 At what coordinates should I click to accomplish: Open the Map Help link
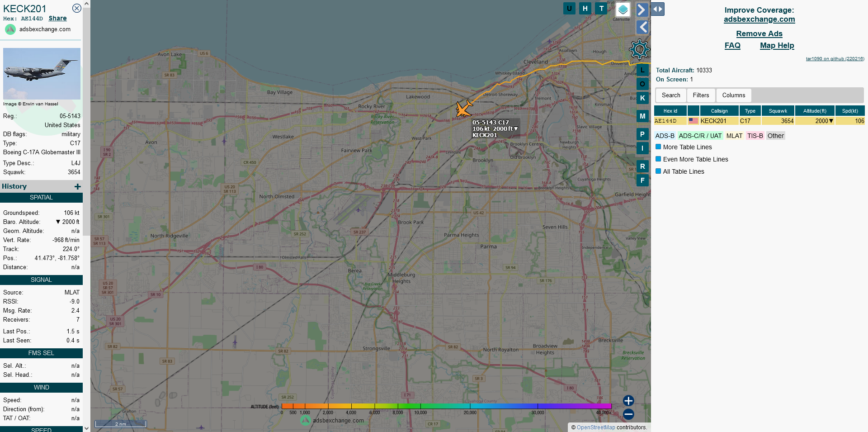coord(777,46)
